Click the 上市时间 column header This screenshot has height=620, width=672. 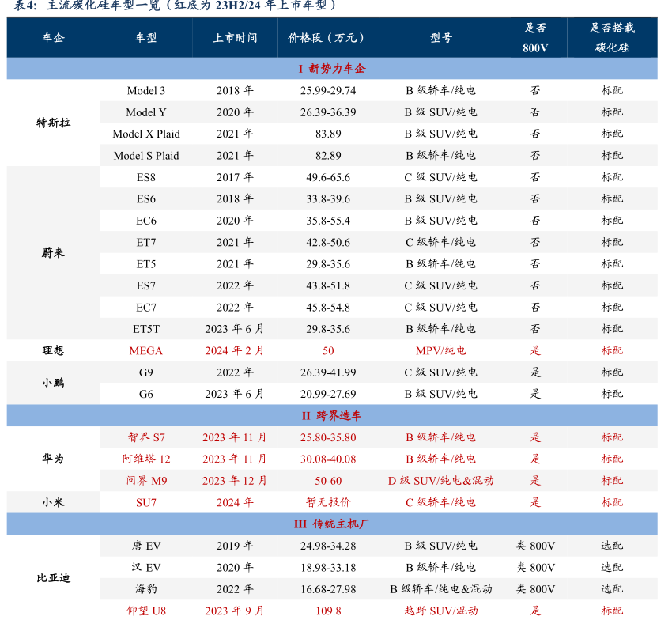pyautogui.click(x=235, y=38)
